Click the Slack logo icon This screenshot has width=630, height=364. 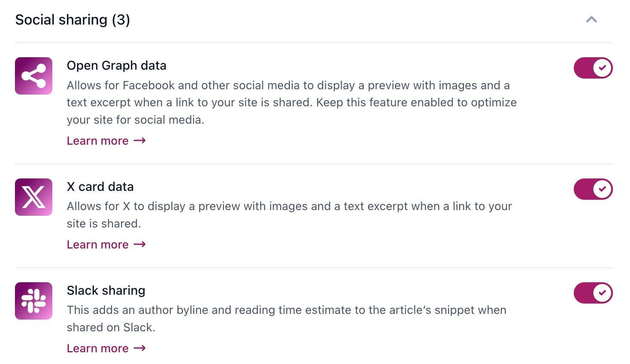coord(33,301)
